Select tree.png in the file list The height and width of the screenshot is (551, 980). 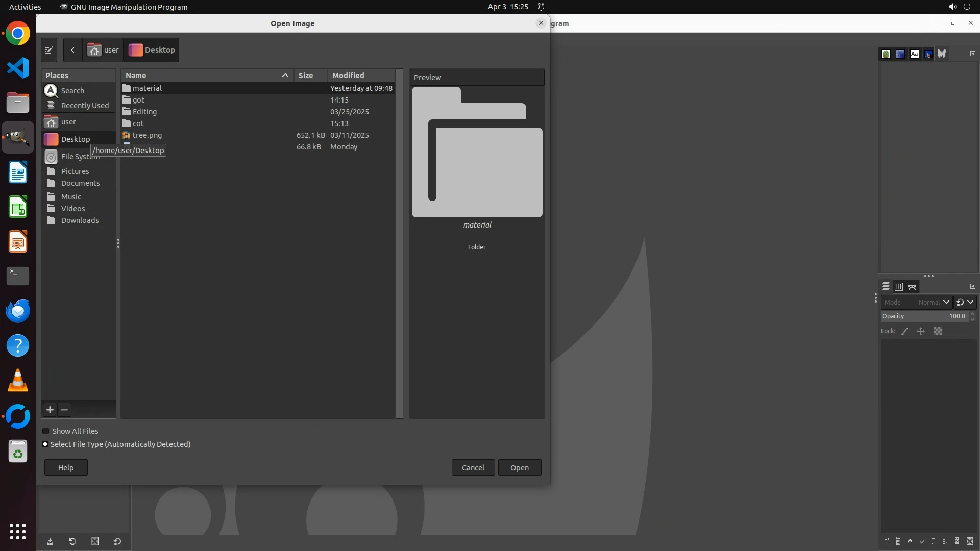click(147, 135)
